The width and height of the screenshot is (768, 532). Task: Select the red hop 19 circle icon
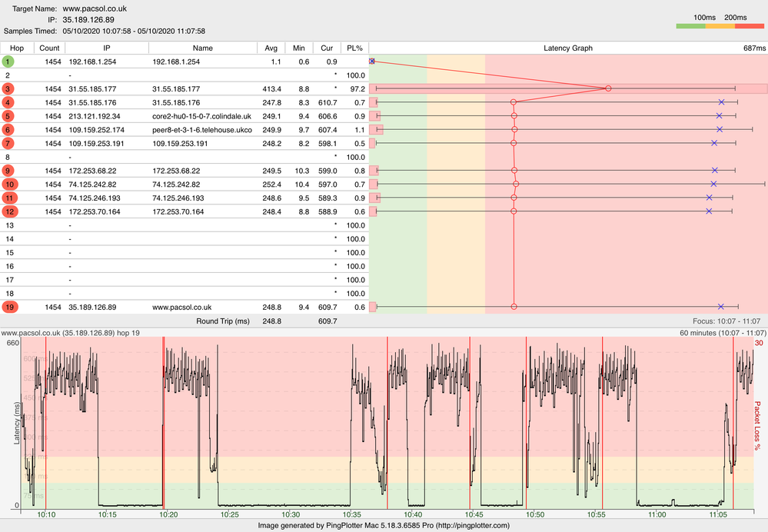pyautogui.click(x=8, y=307)
